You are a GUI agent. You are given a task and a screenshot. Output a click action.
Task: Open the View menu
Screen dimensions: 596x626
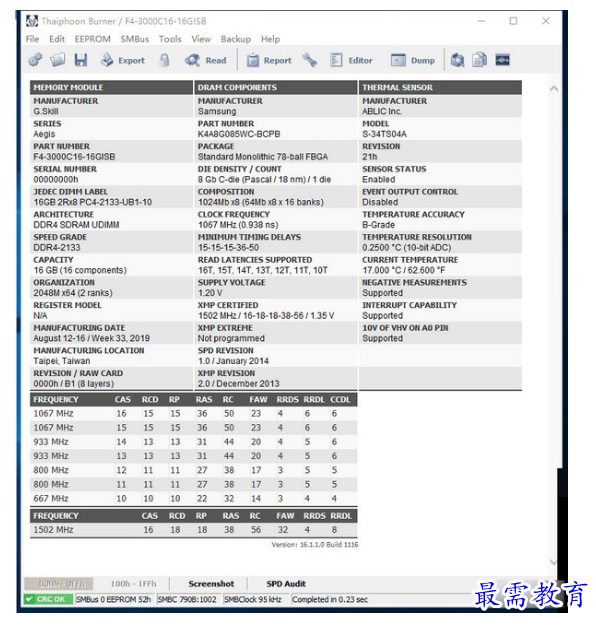[x=201, y=39]
